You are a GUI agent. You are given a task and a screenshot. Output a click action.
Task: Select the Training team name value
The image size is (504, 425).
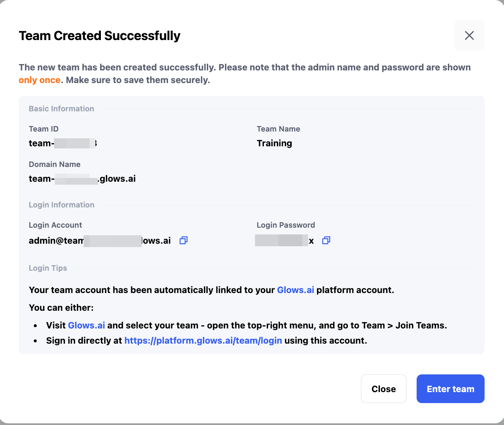coord(274,143)
